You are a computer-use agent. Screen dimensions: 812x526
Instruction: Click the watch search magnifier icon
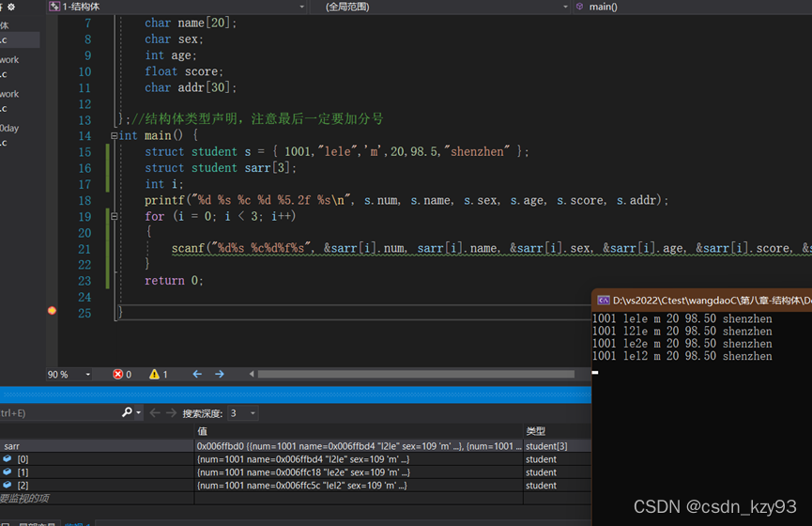click(127, 412)
